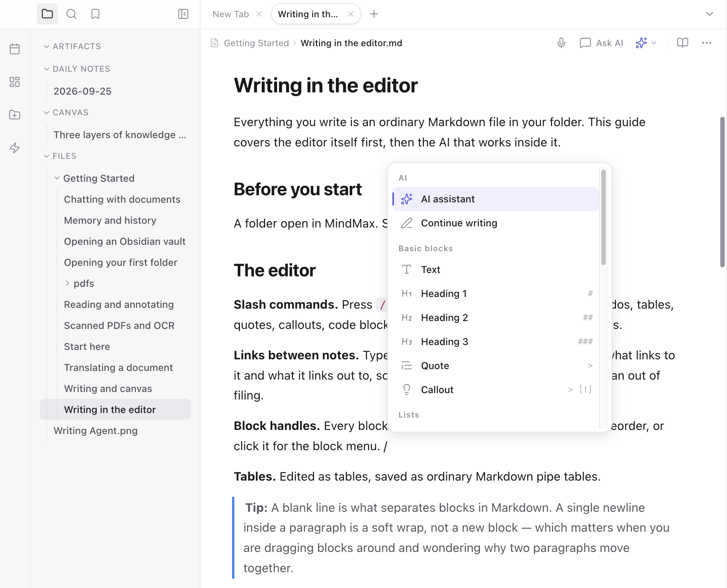Click the document vertical scrollbar

[x=722, y=192]
